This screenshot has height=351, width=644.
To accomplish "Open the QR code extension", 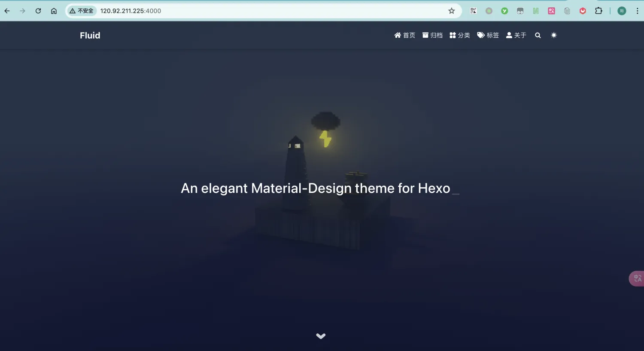I will coord(474,11).
